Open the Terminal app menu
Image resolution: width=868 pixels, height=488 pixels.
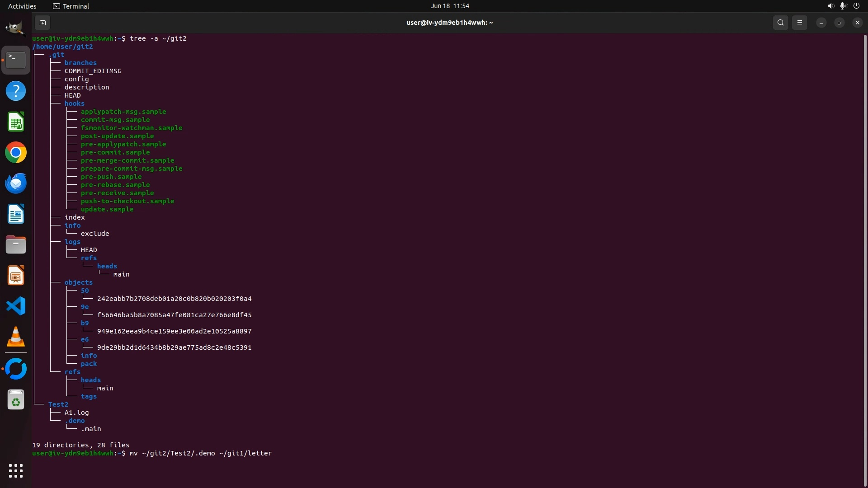[71, 6]
